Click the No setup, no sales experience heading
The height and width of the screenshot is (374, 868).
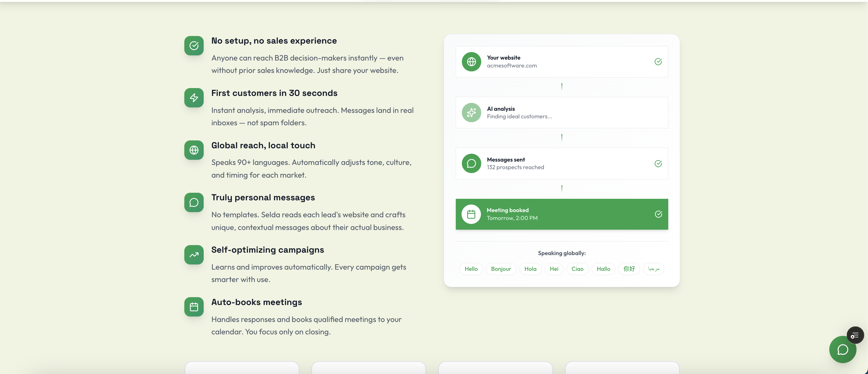[x=274, y=41]
